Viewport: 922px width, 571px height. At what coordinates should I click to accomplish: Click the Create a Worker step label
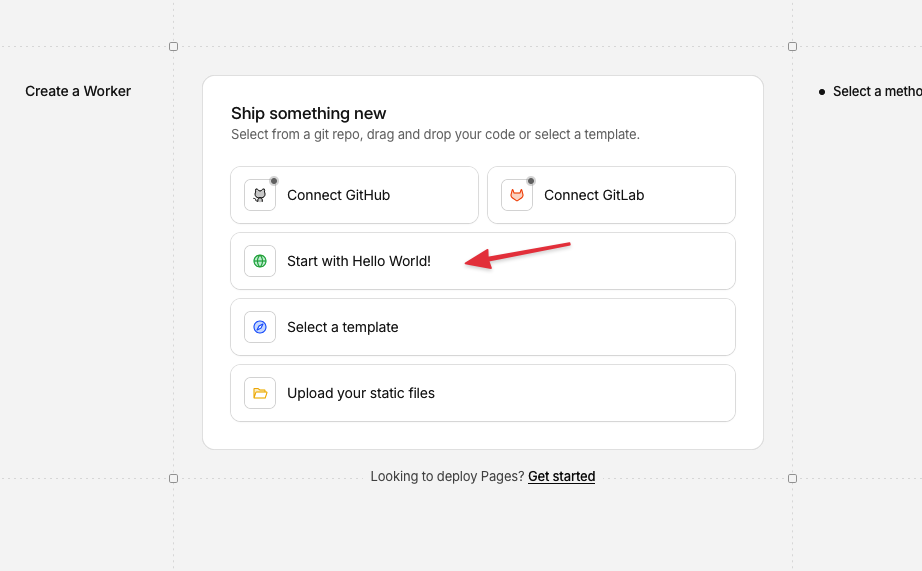coord(78,91)
